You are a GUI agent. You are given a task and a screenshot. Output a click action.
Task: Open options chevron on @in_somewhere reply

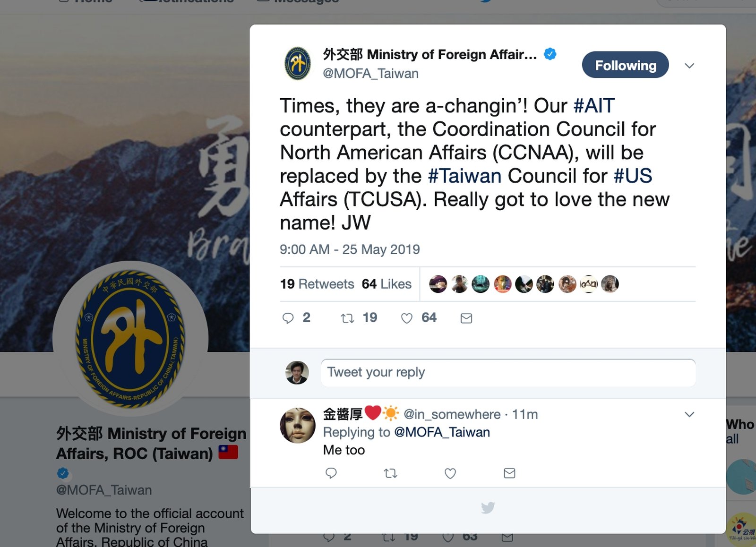click(x=689, y=414)
